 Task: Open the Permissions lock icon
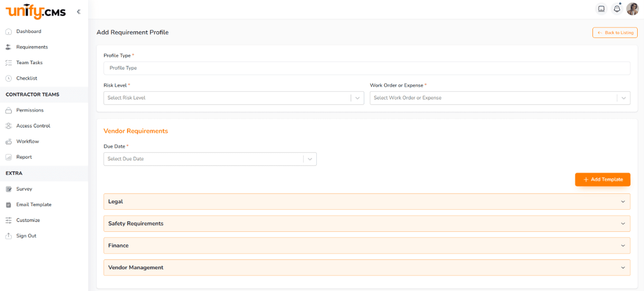(x=8, y=111)
